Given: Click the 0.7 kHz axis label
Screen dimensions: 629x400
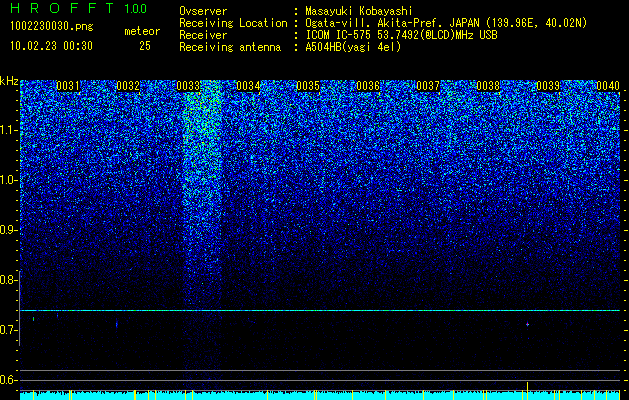Looking at the screenshot, I should point(8,330).
